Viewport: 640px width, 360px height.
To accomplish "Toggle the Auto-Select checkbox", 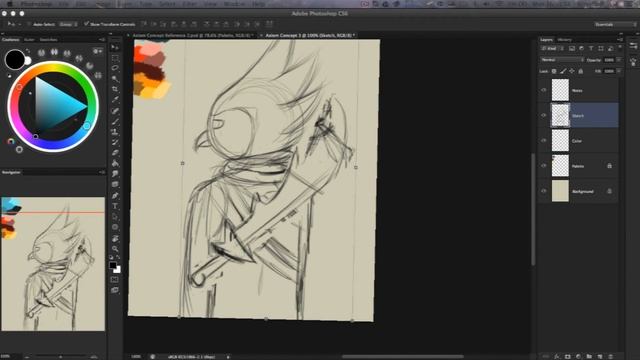I will 29,24.
